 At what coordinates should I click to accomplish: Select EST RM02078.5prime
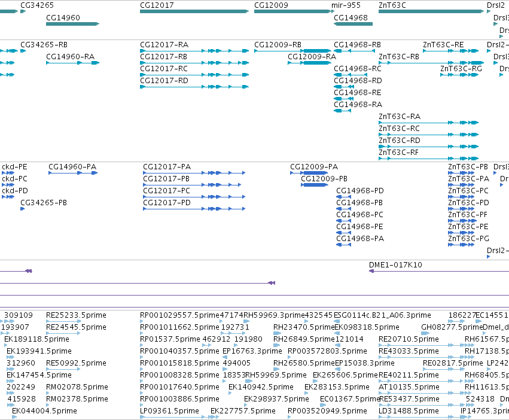(x=77, y=387)
